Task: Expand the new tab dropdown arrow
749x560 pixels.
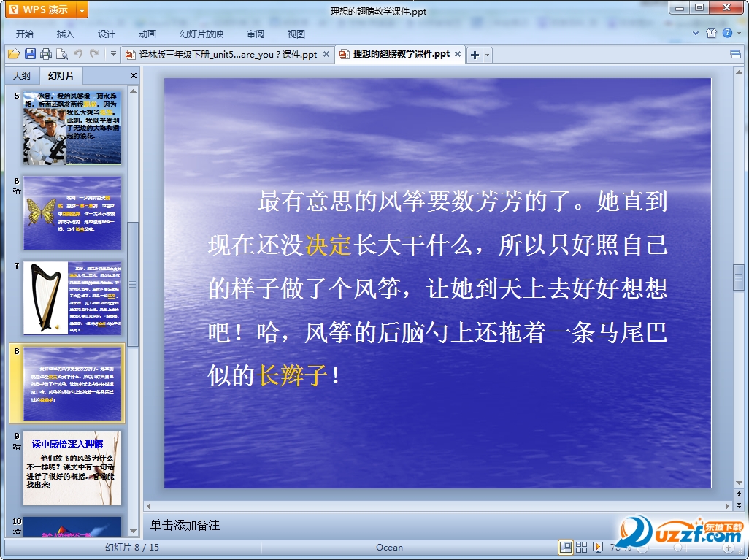Action: (x=487, y=55)
